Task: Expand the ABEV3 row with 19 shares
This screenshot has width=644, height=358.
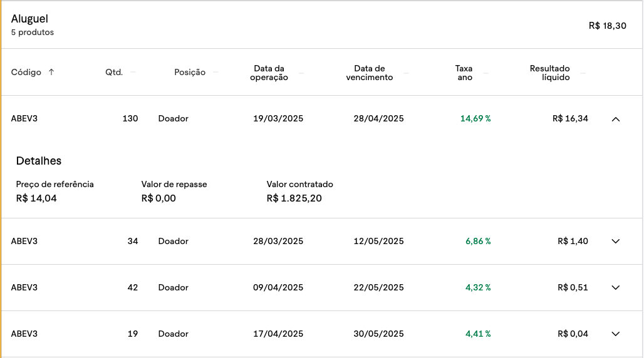Action: [x=615, y=334]
